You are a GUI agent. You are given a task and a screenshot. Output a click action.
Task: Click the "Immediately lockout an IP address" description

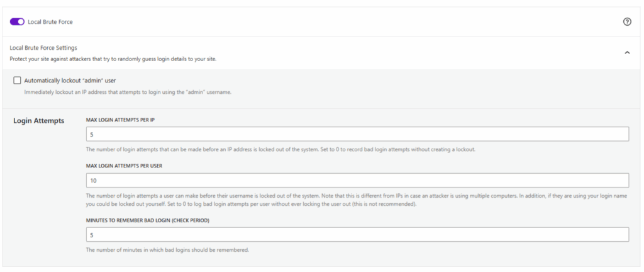pyautogui.click(x=128, y=92)
